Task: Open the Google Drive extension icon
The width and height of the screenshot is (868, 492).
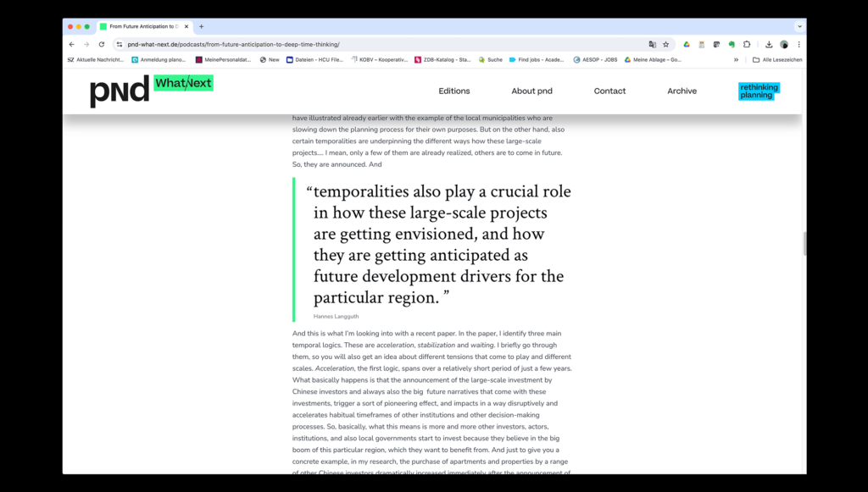Action: click(x=687, y=44)
